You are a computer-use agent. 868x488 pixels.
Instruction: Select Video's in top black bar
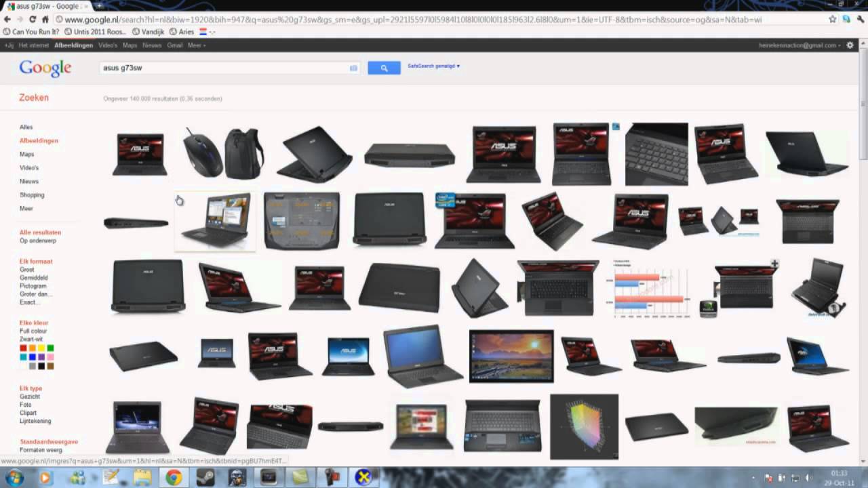108,45
